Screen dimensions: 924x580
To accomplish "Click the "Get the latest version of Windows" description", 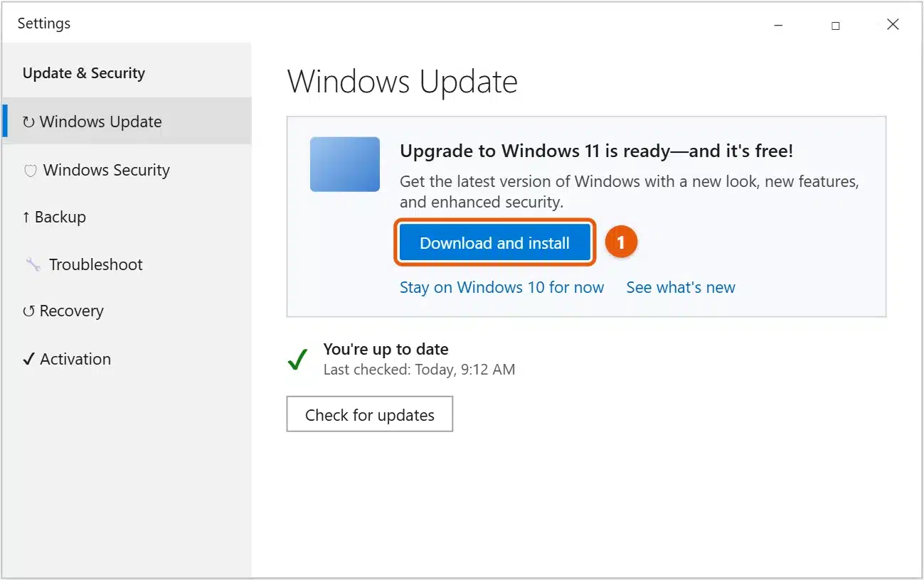I will [x=630, y=192].
